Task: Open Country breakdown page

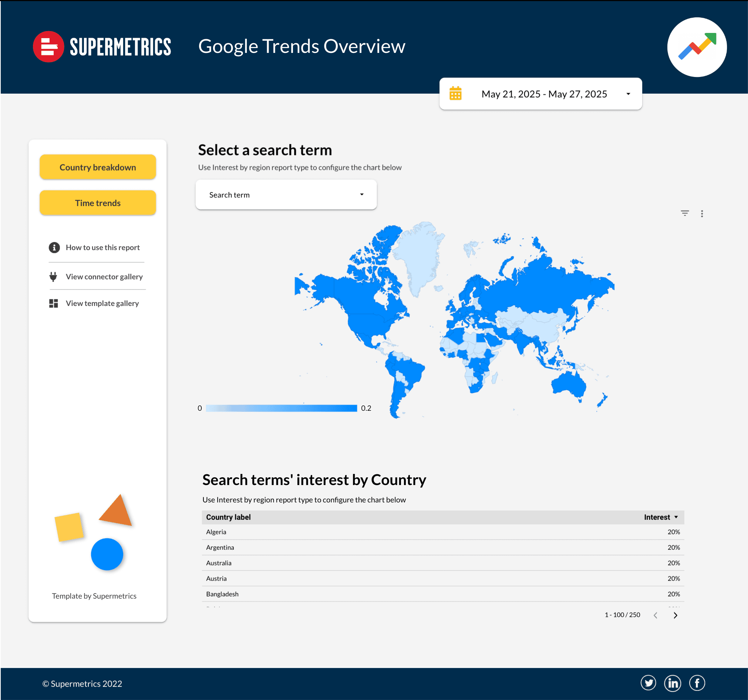Action: (x=98, y=167)
